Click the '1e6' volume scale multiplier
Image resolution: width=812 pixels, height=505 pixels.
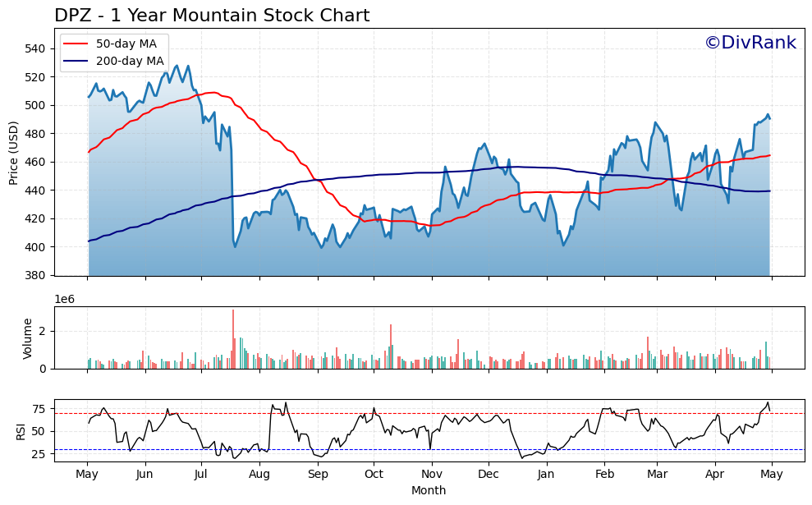pos(65,300)
